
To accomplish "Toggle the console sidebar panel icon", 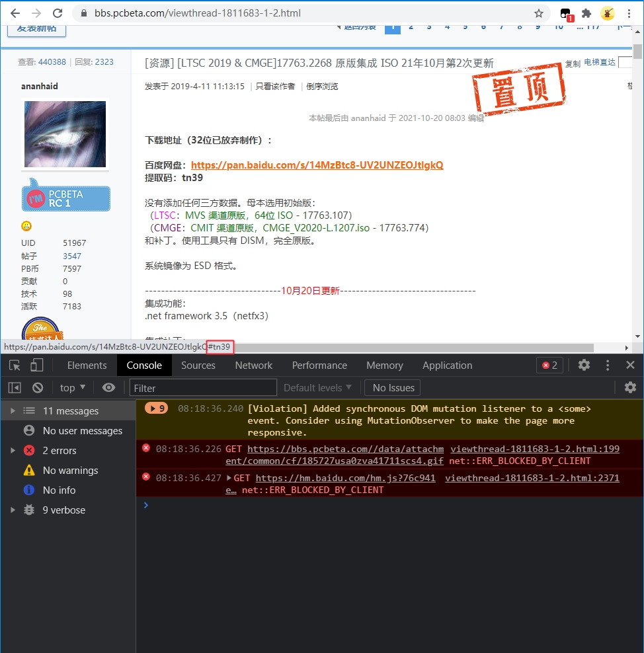I will pos(15,388).
